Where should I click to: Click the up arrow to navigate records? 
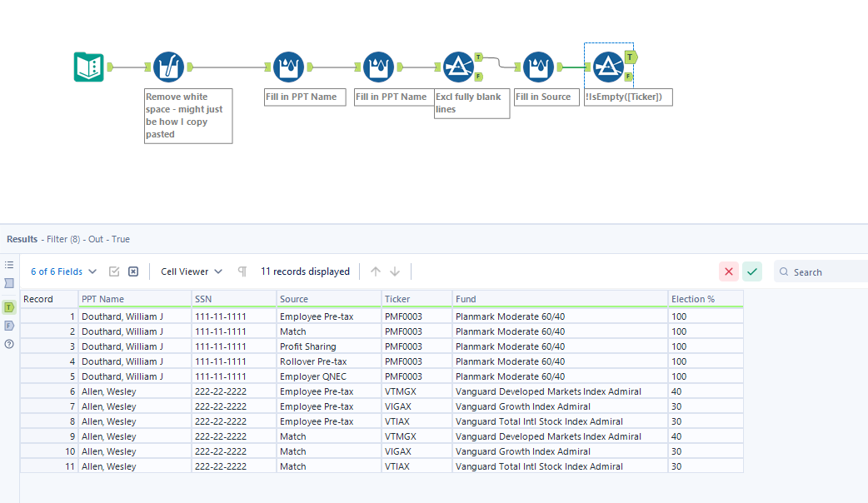pyautogui.click(x=375, y=271)
